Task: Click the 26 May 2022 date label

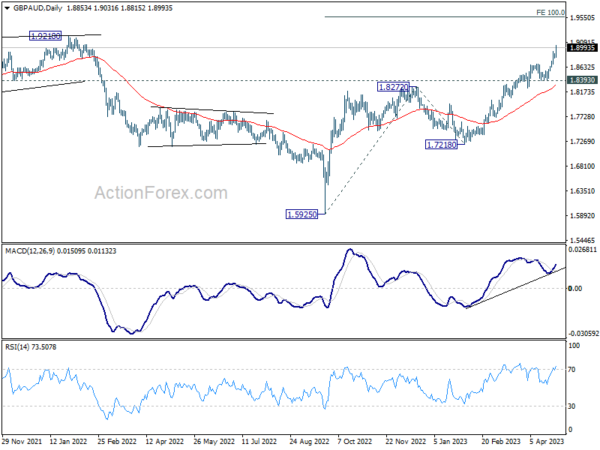Action: [214, 441]
